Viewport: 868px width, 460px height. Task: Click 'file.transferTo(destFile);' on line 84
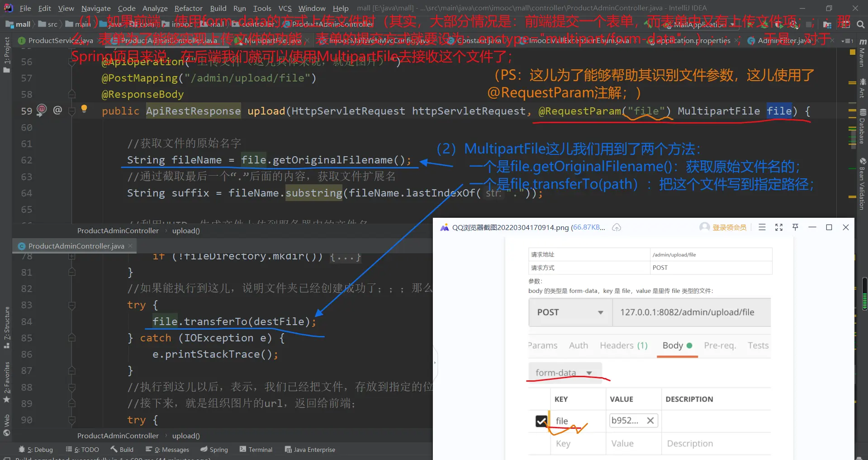pyautogui.click(x=234, y=321)
